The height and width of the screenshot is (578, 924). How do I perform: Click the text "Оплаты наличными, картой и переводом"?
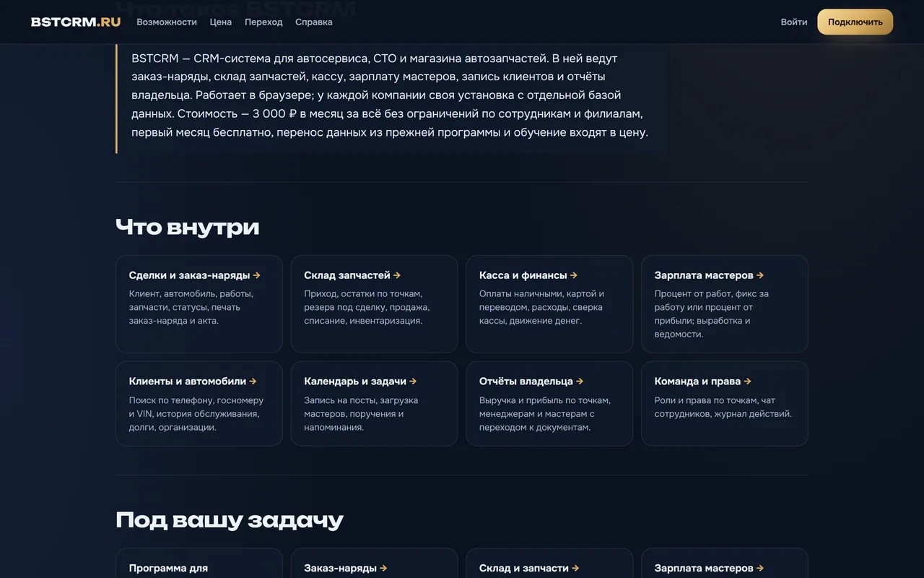541,307
